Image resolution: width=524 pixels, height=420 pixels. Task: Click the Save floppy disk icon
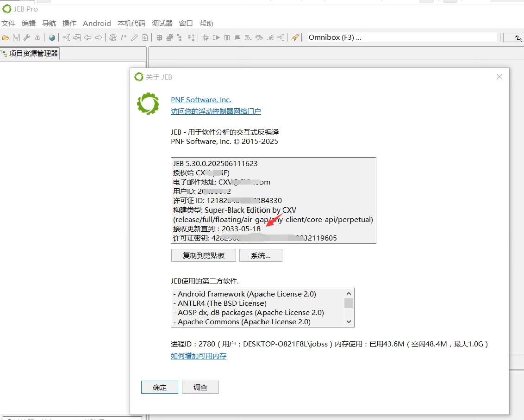pyautogui.click(x=16, y=38)
